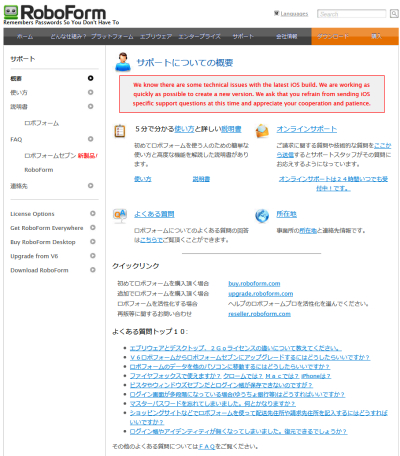
Task: Click the link saying online support is available 24 hours
Action: tap(333, 184)
